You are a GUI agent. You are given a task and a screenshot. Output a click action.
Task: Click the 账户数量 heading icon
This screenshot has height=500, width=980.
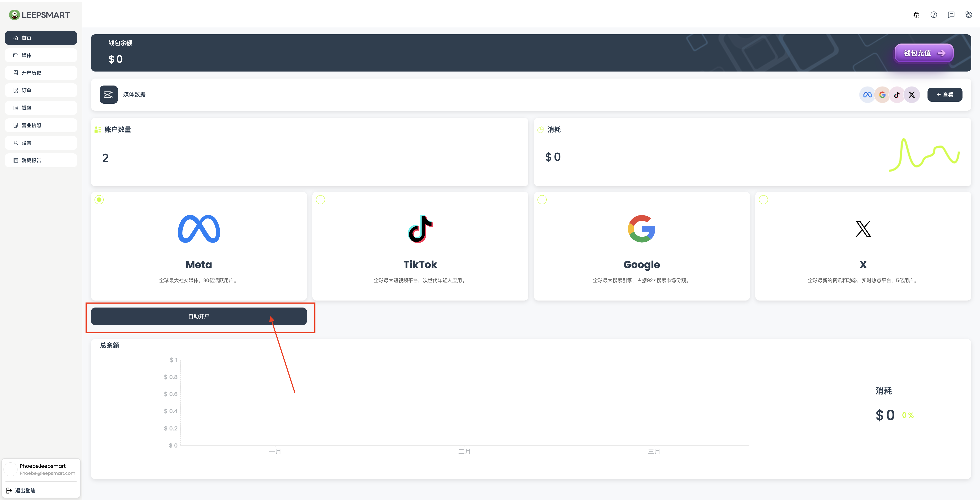98,130
